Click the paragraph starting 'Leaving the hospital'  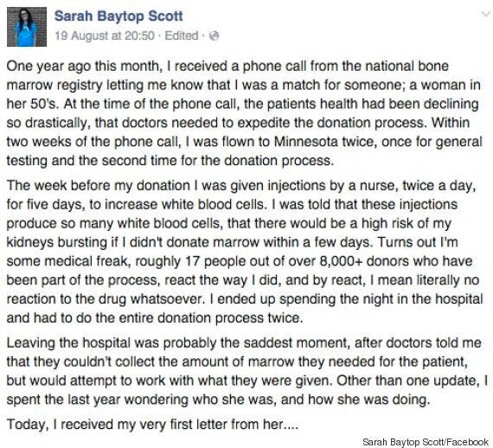pos(246,371)
